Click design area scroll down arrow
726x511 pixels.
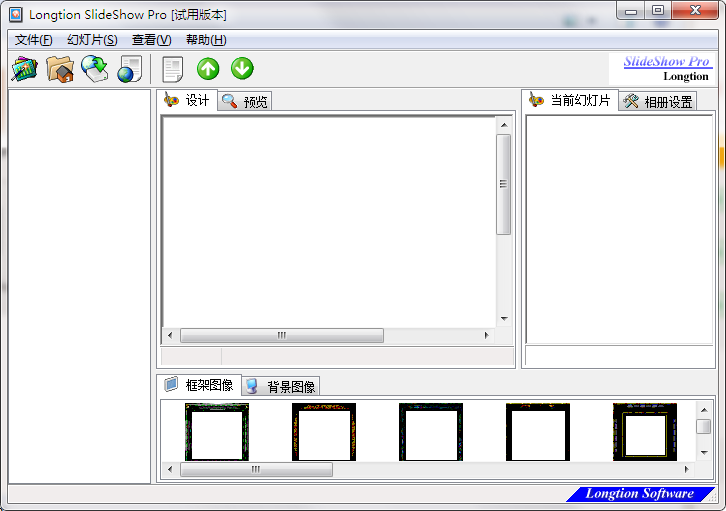tap(504, 318)
